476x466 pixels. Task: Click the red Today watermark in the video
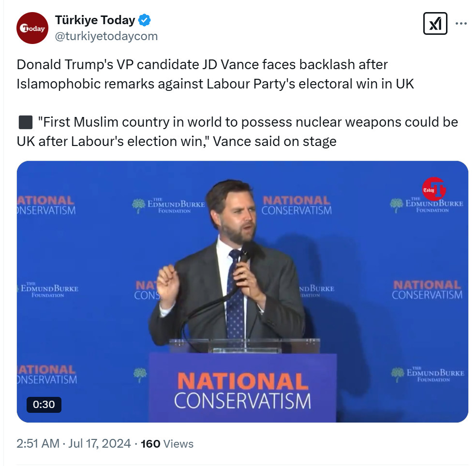(x=434, y=189)
